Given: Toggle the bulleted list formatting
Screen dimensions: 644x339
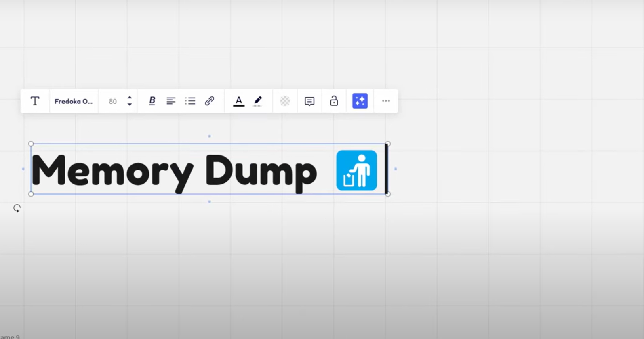Looking at the screenshot, I should click(x=190, y=101).
